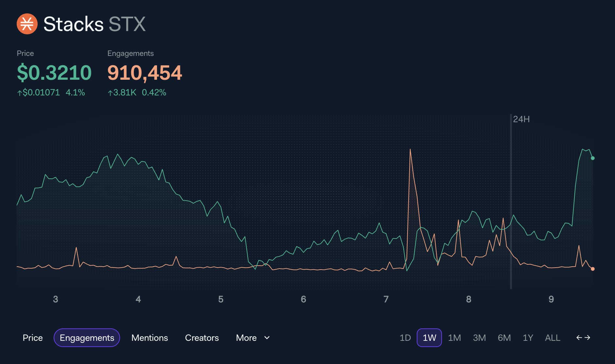Click the ↑$0.01071 price change amount
The height and width of the screenshot is (364, 615).
pos(38,92)
